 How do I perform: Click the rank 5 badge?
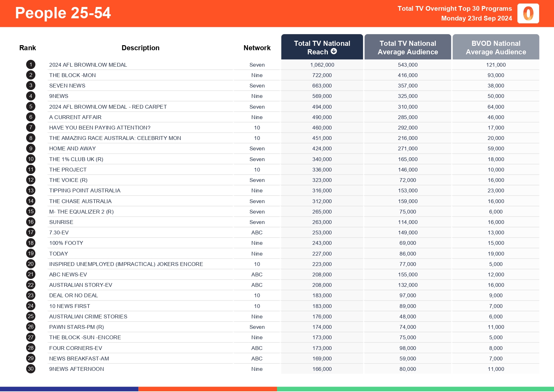point(30,107)
